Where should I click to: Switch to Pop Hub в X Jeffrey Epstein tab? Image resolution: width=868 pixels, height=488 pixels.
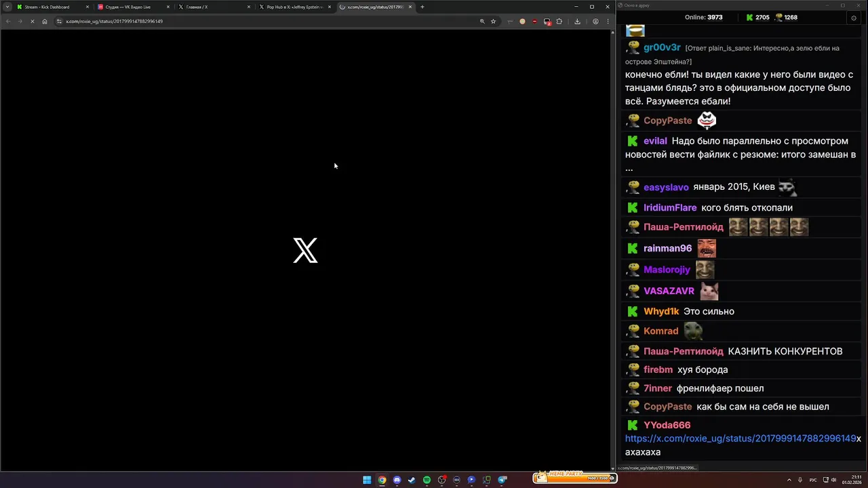(x=294, y=7)
